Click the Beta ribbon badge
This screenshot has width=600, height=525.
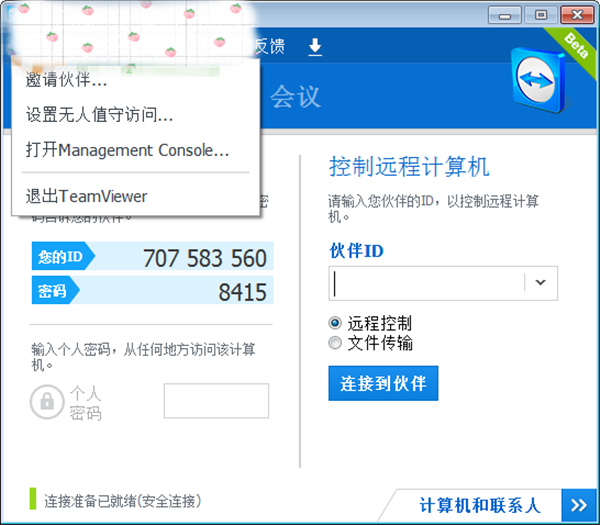(x=575, y=47)
